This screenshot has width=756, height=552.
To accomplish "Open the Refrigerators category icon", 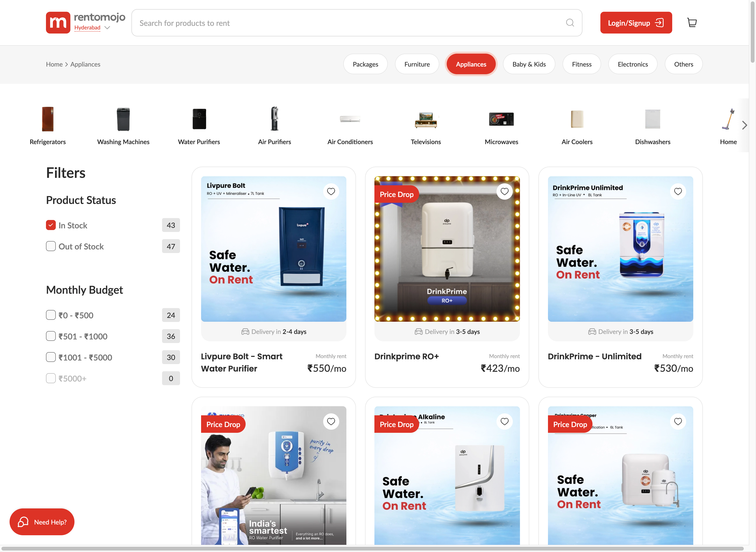I will (47, 119).
